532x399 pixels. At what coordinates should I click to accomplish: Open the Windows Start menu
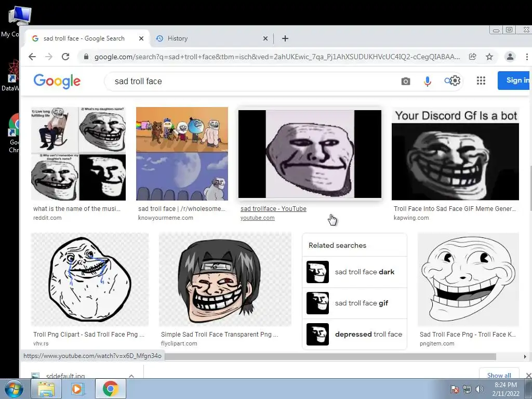point(14,389)
